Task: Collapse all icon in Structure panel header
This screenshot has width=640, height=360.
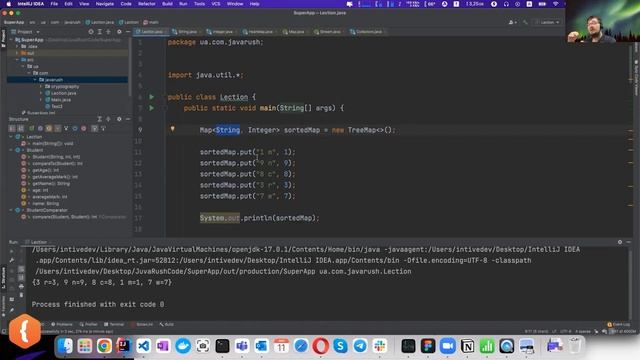Action: (x=109, y=119)
